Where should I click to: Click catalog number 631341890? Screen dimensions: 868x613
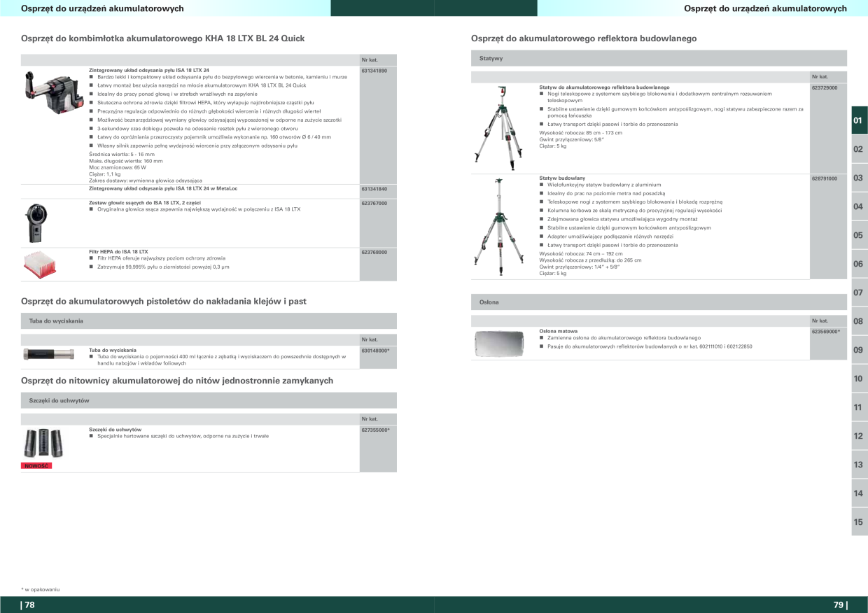click(374, 71)
